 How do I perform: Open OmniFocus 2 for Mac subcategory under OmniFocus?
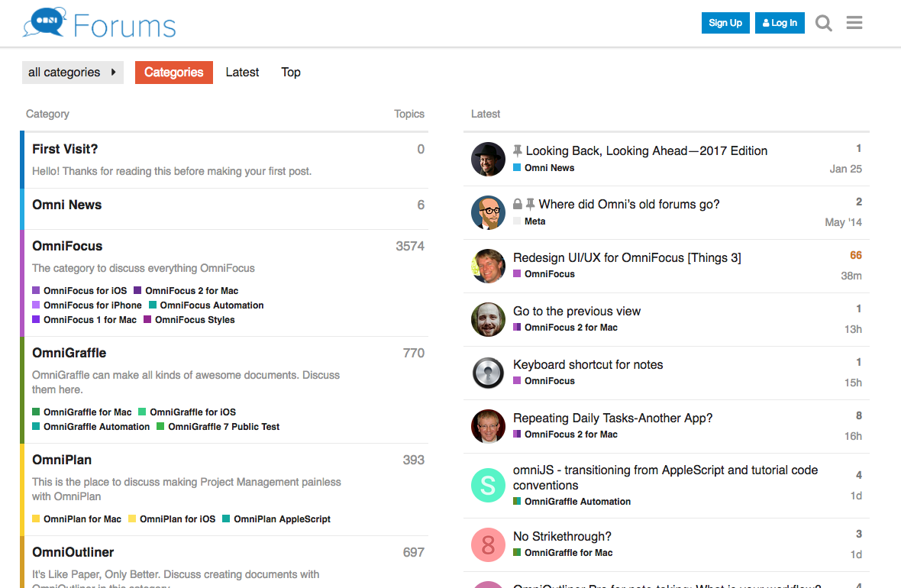click(186, 291)
